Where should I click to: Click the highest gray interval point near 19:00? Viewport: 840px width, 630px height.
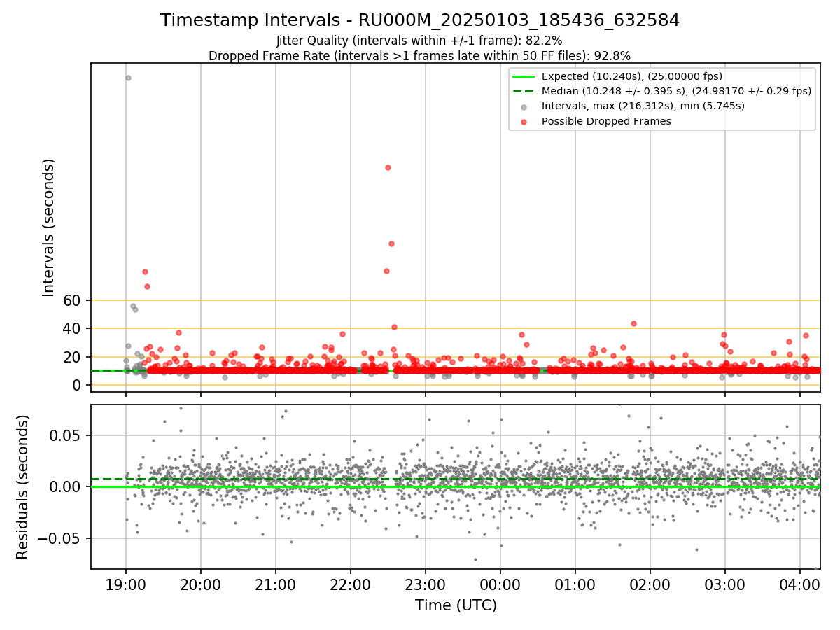click(x=128, y=78)
